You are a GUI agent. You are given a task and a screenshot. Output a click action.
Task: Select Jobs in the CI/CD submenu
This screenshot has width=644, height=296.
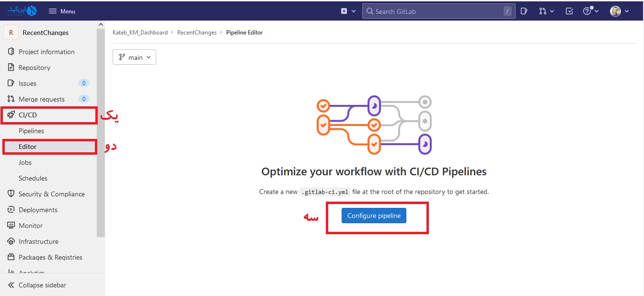[x=25, y=162]
